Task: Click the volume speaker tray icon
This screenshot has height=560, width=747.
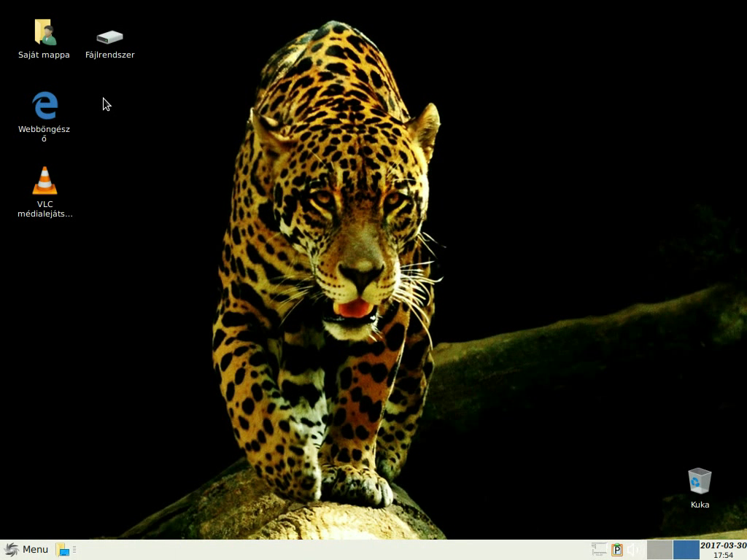Action: pyautogui.click(x=633, y=550)
